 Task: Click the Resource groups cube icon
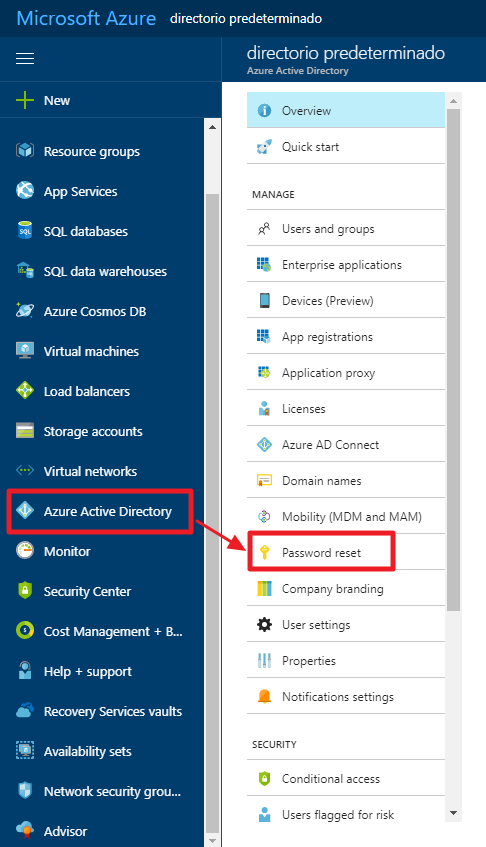pyautogui.click(x=25, y=151)
